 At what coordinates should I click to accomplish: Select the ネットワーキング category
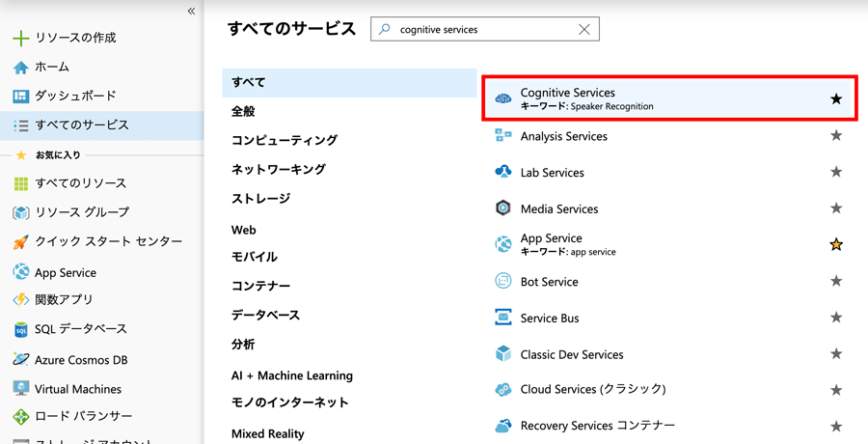(279, 170)
